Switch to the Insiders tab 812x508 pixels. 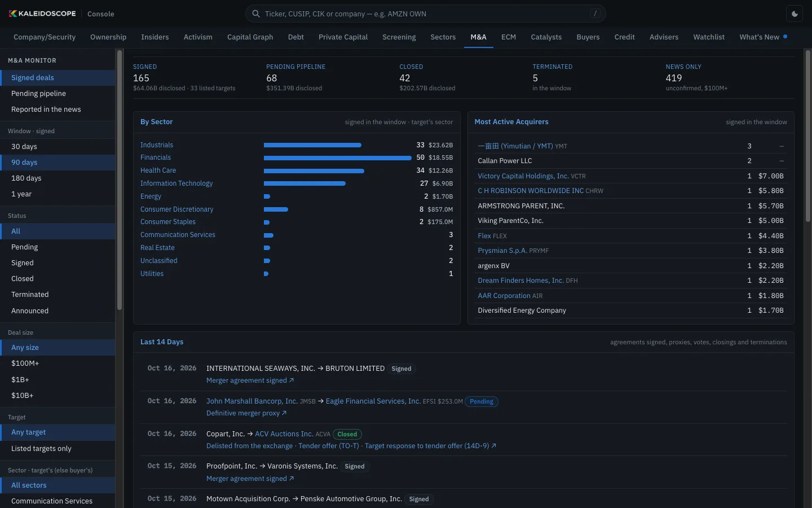tap(155, 37)
